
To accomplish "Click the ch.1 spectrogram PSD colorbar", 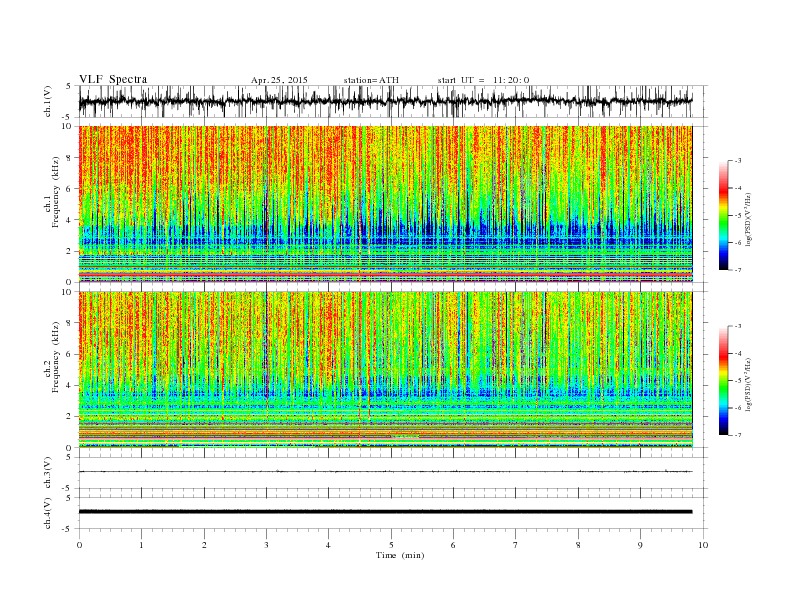I will (x=723, y=215).
